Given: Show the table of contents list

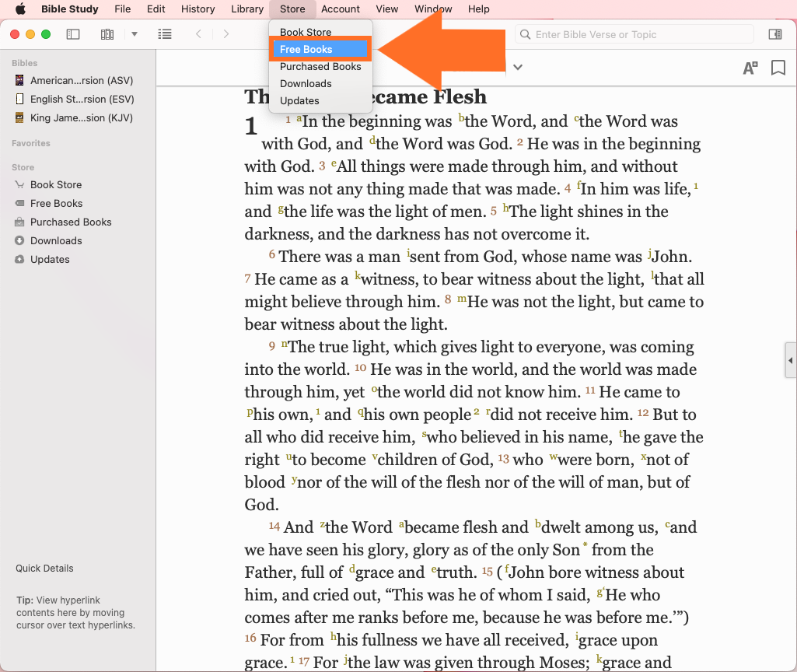Looking at the screenshot, I should point(165,34).
